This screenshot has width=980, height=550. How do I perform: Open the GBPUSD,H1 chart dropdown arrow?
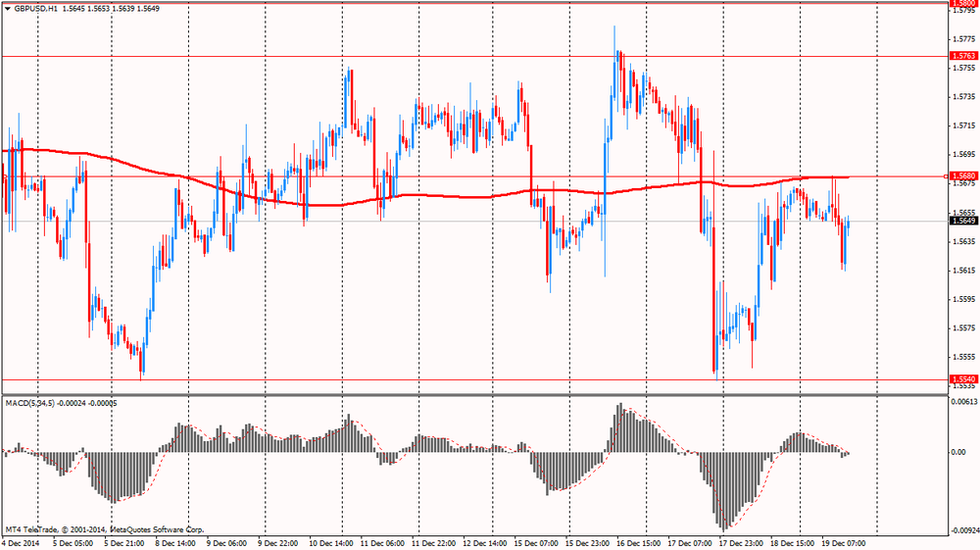pyautogui.click(x=7, y=8)
